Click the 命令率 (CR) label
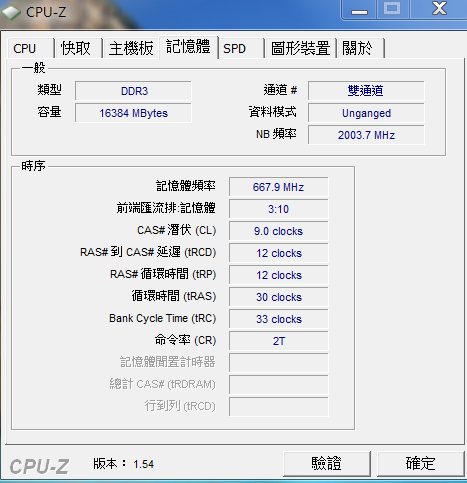The image size is (467, 483). 185,340
